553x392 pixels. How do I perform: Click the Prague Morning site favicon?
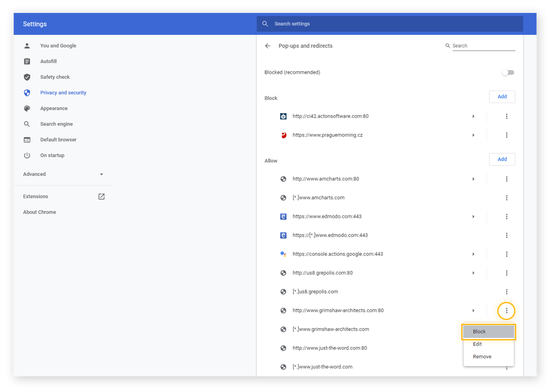(x=283, y=135)
